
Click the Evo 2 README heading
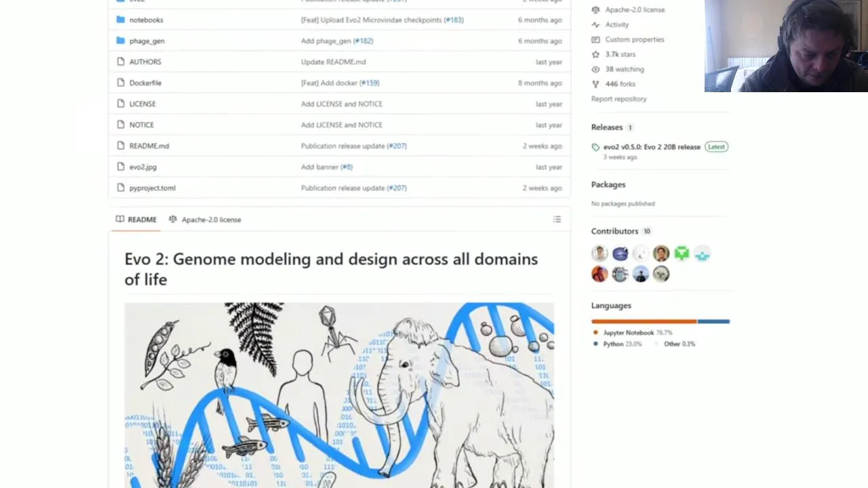(x=331, y=269)
